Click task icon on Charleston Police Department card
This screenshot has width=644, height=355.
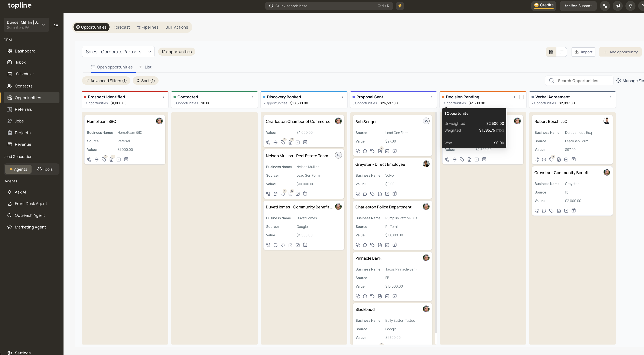pyautogui.click(x=387, y=245)
